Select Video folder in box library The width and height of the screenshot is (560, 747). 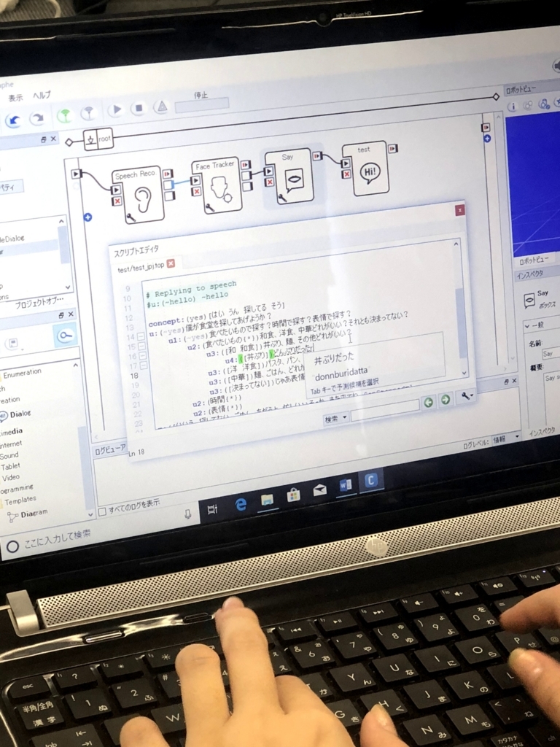[11, 477]
